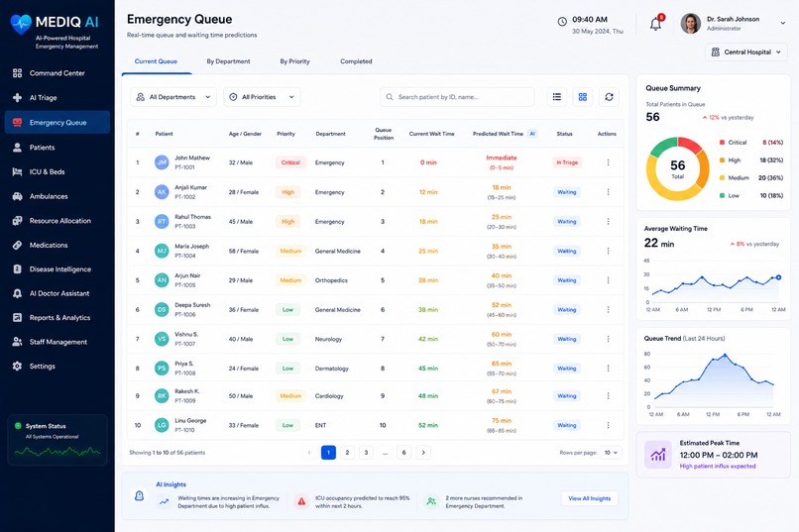The width and height of the screenshot is (799, 532).
Task: Click the In Triage status badge
Action: tap(567, 162)
